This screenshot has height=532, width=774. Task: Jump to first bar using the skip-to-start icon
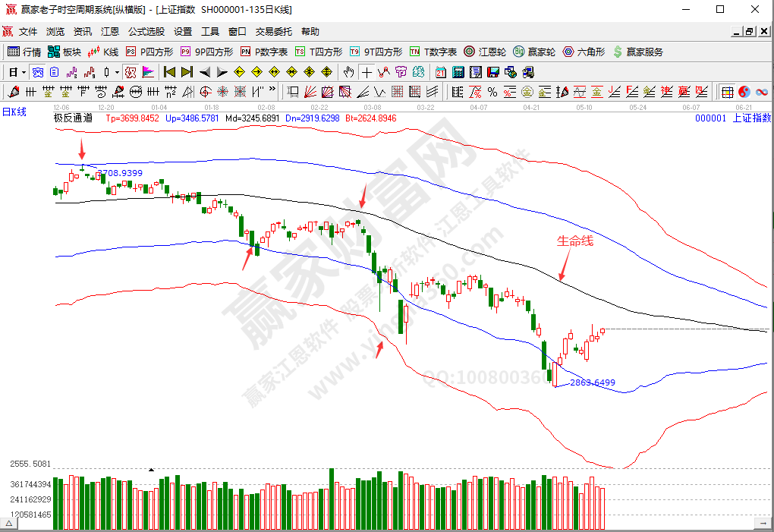click(x=168, y=72)
